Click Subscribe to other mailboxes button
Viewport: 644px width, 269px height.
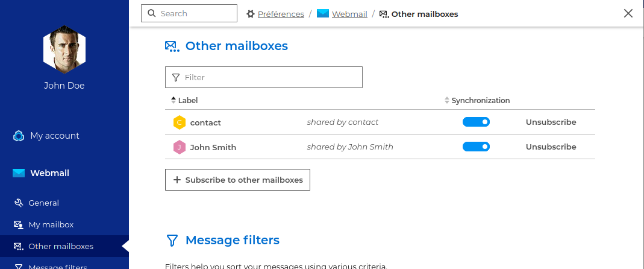pyautogui.click(x=237, y=180)
